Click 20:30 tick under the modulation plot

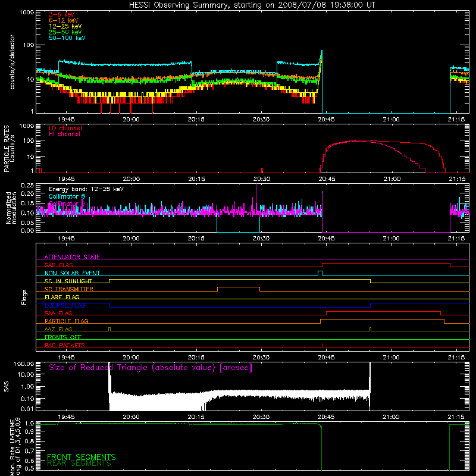pyautogui.click(x=261, y=239)
